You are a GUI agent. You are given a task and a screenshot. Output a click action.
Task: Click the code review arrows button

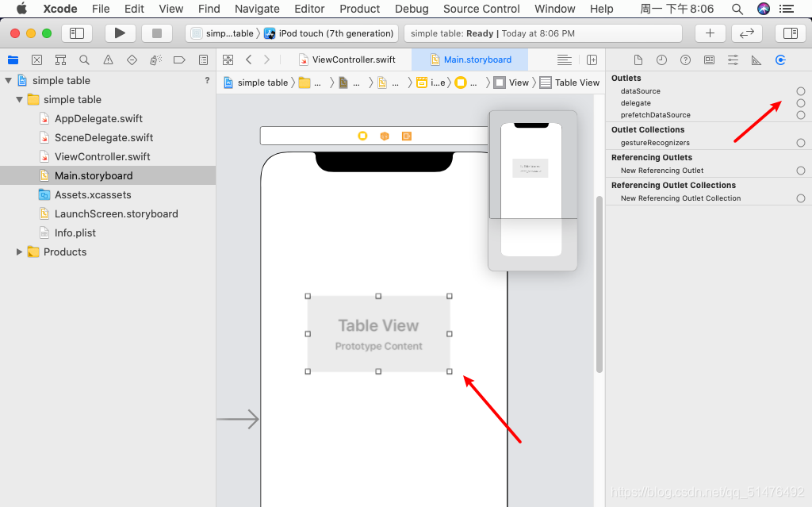tap(747, 33)
